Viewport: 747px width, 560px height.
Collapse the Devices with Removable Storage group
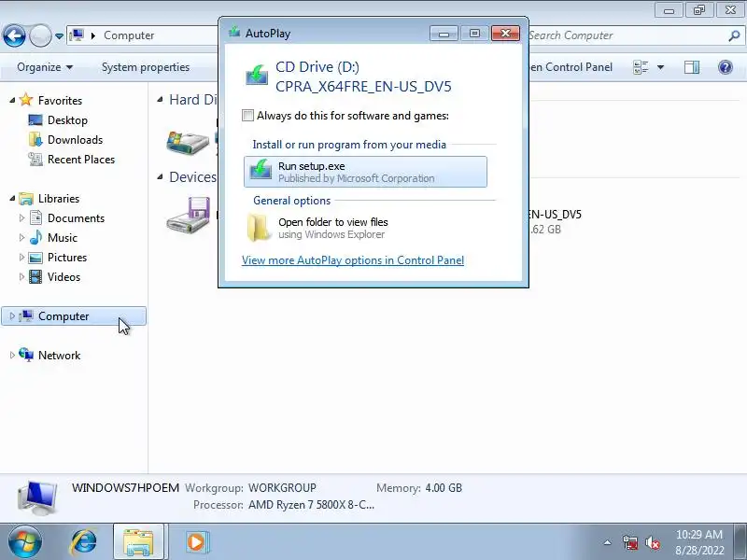click(160, 177)
